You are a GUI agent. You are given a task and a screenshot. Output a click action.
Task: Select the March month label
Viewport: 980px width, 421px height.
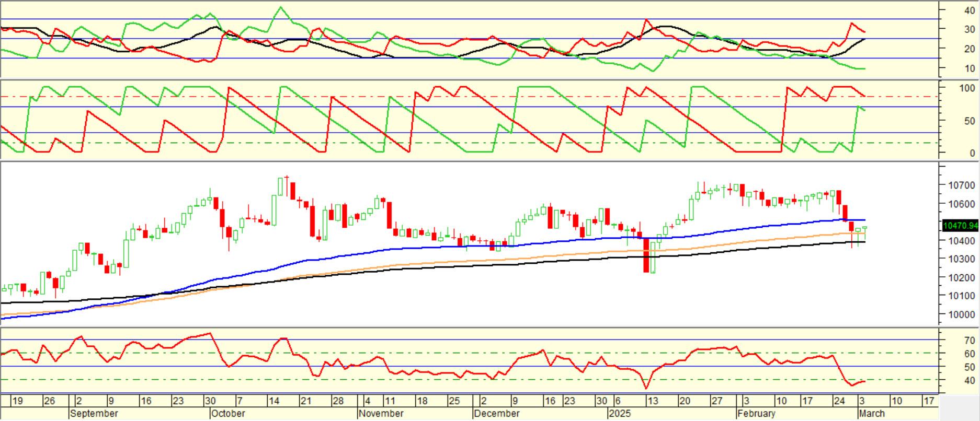tap(872, 414)
